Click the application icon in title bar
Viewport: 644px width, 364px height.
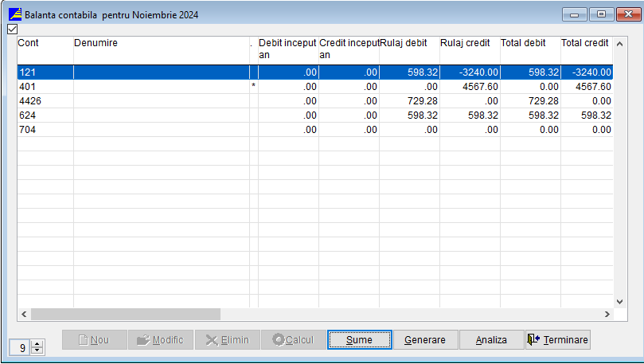pyautogui.click(x=15, y=14)
